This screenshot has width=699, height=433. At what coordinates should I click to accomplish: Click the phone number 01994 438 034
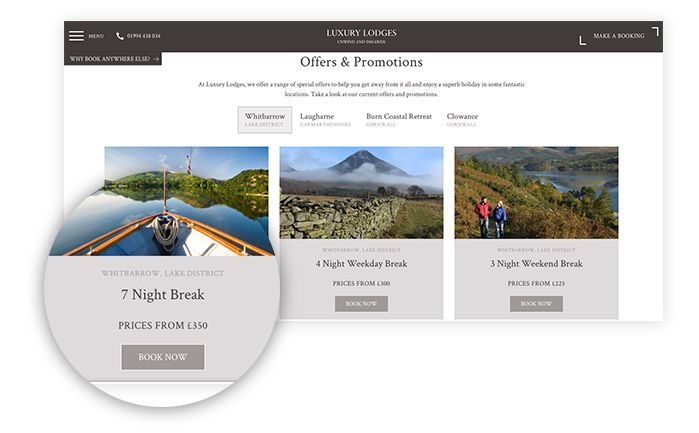pos(144,36)
